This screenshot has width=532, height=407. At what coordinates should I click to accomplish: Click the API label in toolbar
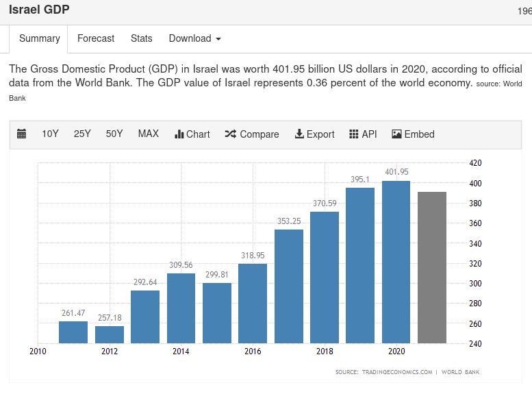coord(369,134)
